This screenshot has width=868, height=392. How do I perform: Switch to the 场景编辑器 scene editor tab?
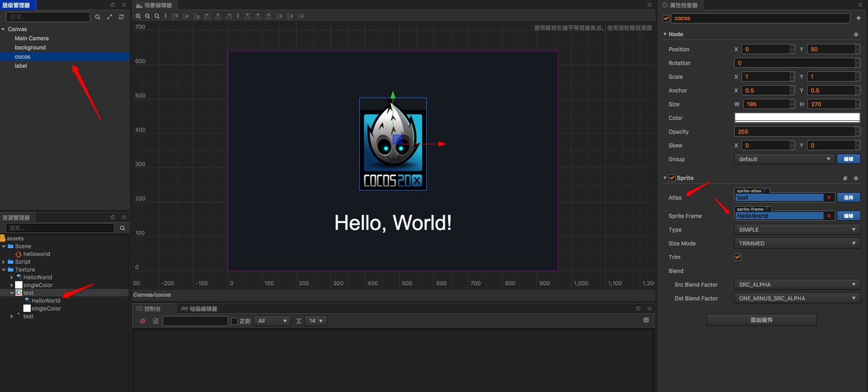154,5
